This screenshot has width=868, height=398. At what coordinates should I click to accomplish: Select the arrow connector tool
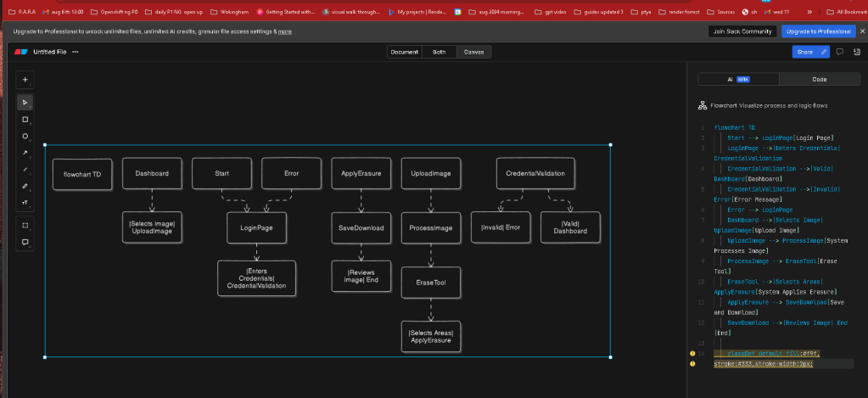pyautogui.click(x=25, y=153)
